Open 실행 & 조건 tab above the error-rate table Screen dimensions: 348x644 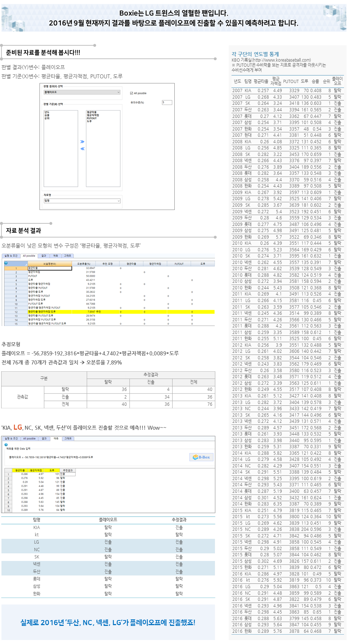(x=11, y=256)
